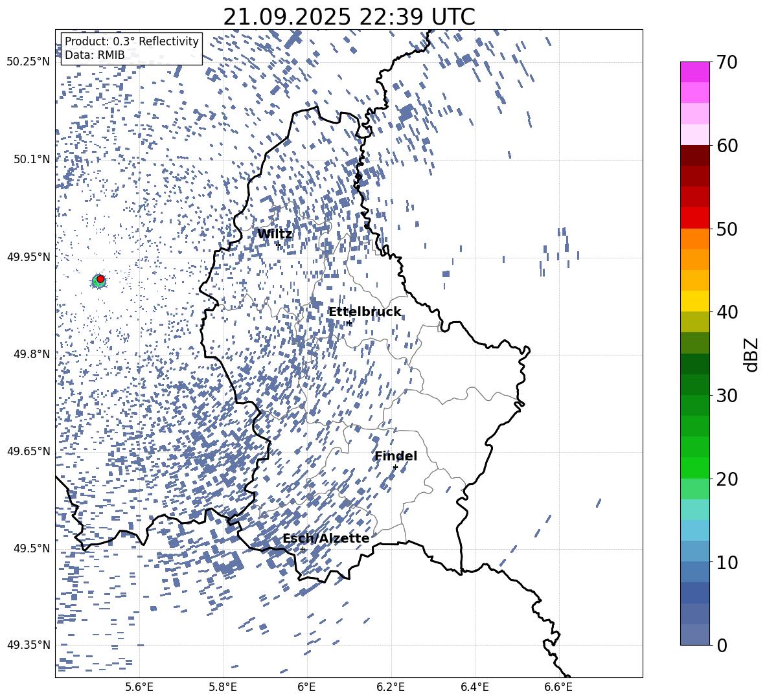Click the Esch/Alzette city label
Viewport: 767px width, 700px height.
(x=326, y=539)
